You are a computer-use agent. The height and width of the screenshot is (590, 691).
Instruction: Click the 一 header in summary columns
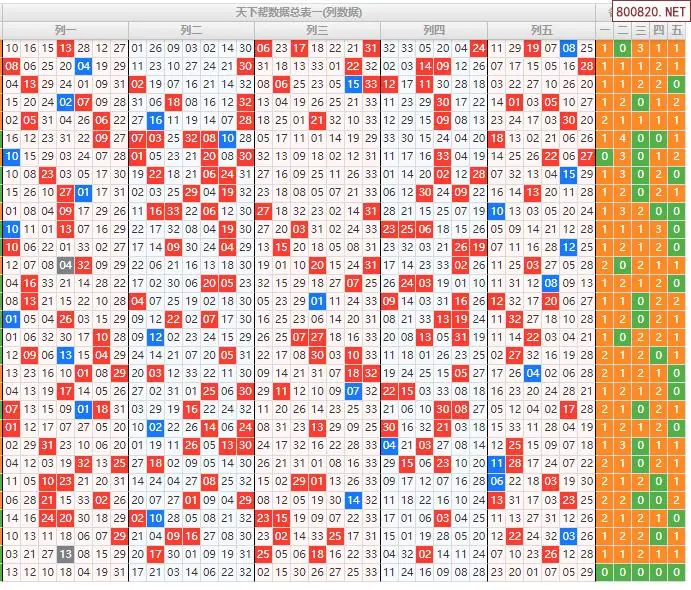tap(605, 30)
